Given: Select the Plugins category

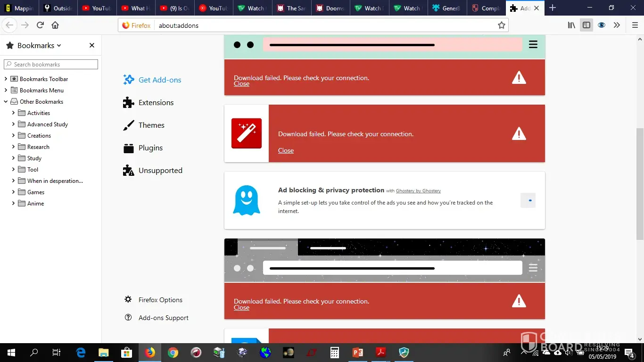Looking at the screenshot, I should [150, 148].
